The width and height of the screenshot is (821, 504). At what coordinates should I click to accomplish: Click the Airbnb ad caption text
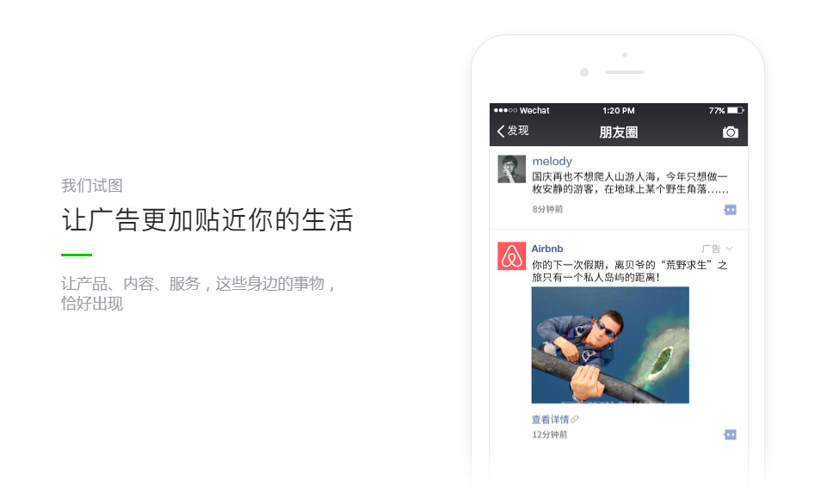(629, 271)
